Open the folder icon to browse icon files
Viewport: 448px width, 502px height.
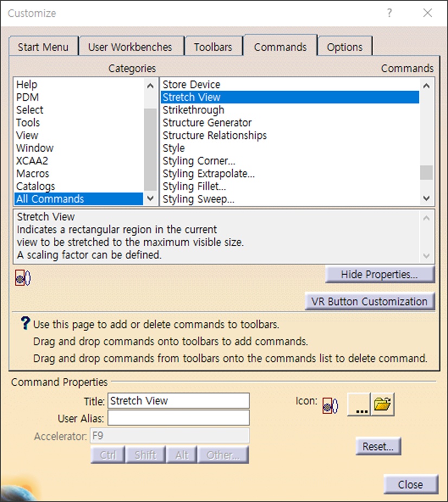pos(382,405)
